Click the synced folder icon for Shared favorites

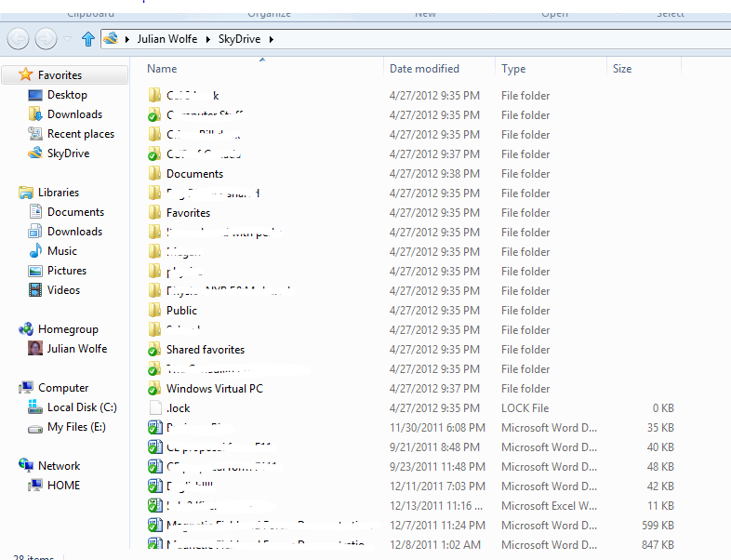153,350
